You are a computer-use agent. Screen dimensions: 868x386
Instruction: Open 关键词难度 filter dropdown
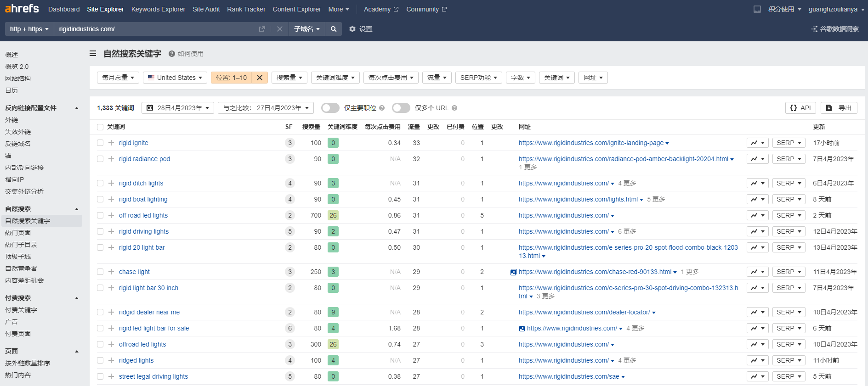click(335, 78)
